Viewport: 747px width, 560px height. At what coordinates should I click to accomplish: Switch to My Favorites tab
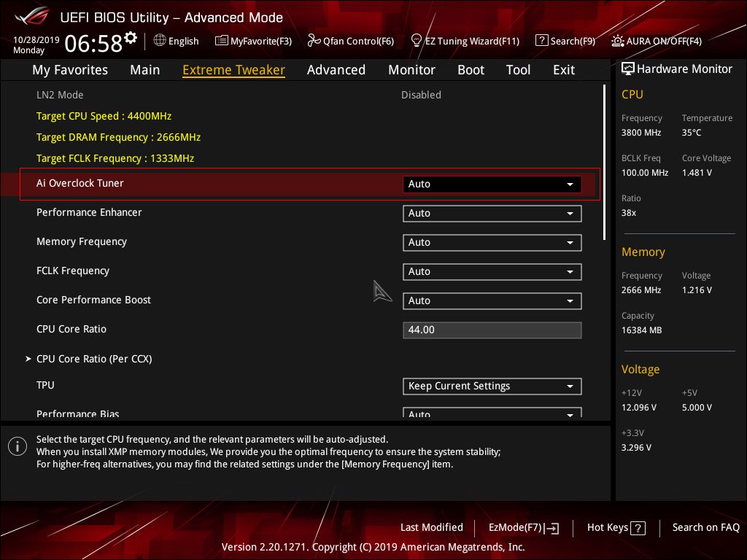click(x=70, y=69)
